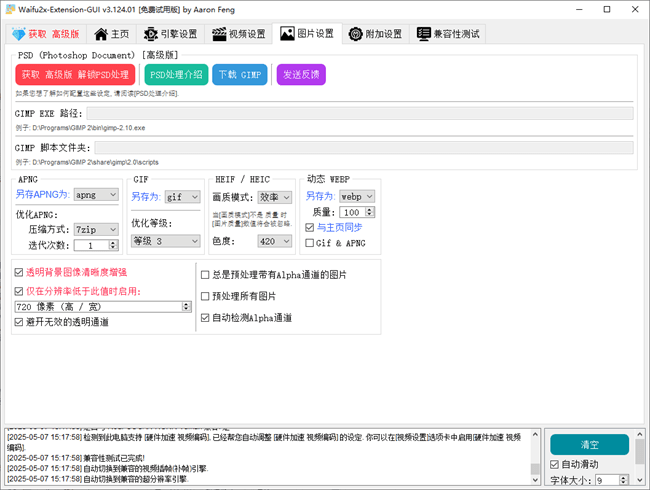This screenshot has width=650, height=490.
Task: Open the GIF 优化等级 dropdown
Action: point(165,241)
